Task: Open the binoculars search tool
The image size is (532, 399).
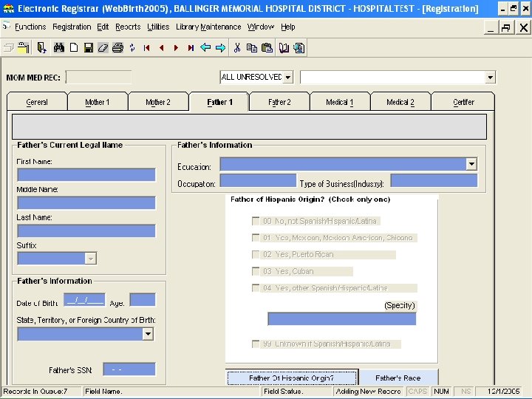Action: tap(58, 48)
